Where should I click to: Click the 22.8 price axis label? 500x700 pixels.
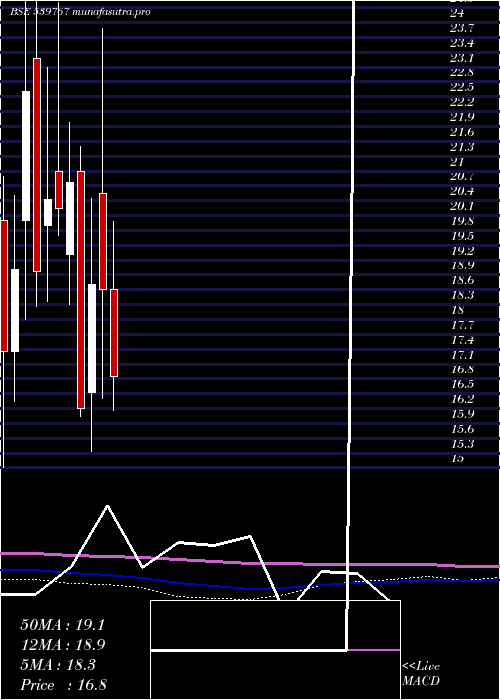[462, 73]
